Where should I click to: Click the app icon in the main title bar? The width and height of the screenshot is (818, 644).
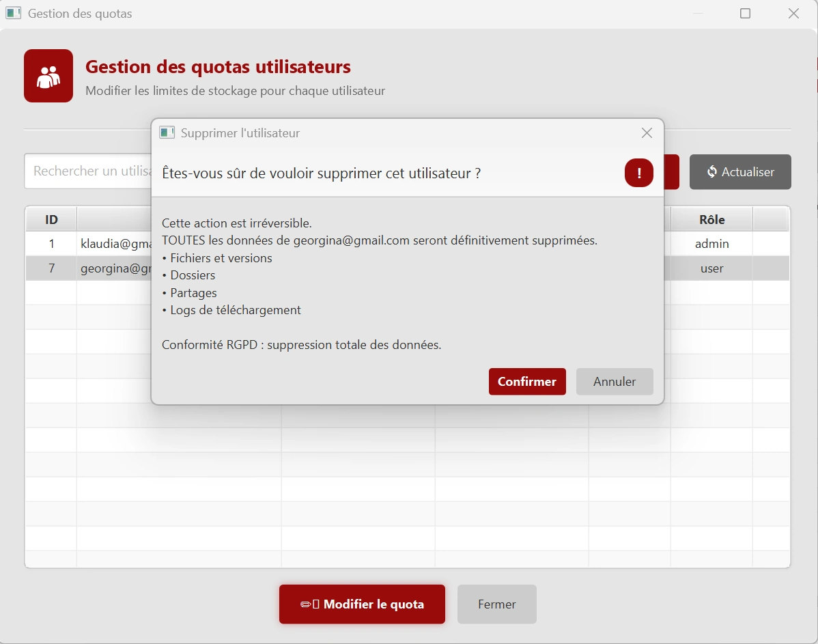tap(13, 13)
